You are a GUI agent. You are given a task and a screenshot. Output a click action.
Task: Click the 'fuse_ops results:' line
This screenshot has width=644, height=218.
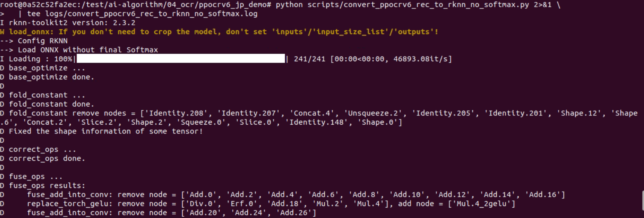point(42,186)
